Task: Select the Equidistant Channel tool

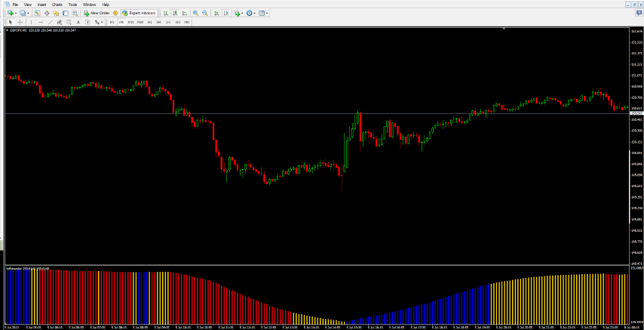Action: pos(59,22)
